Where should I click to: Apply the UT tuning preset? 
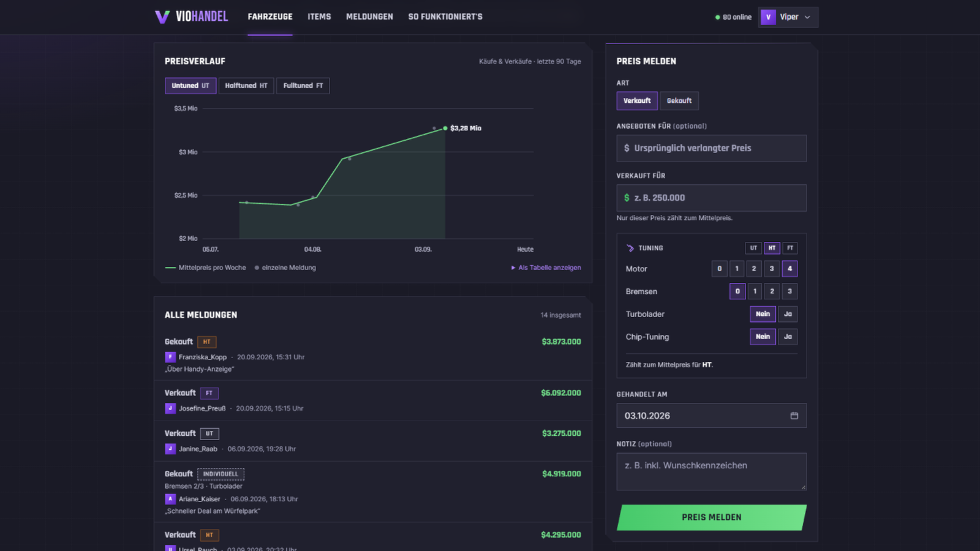753,248
